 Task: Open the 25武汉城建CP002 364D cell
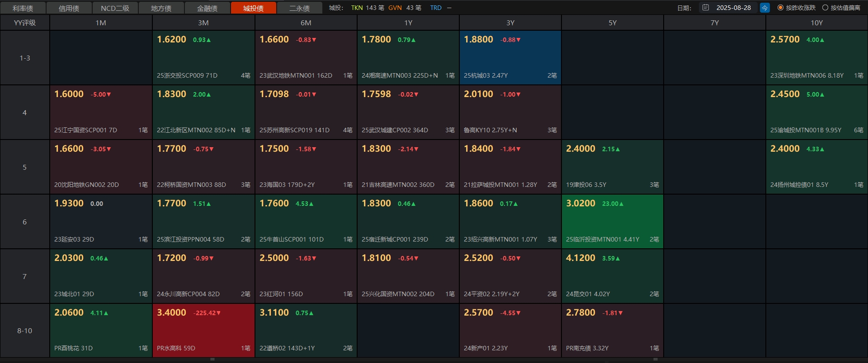pyautogui.click(x=408, y=112)
